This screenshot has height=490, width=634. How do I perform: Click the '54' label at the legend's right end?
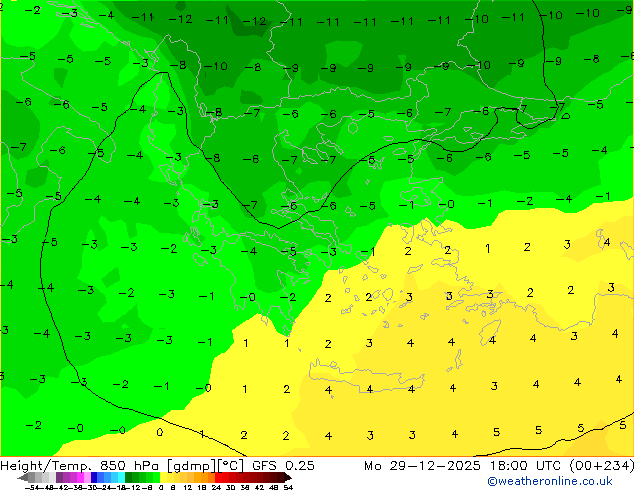tap(288, 487)
